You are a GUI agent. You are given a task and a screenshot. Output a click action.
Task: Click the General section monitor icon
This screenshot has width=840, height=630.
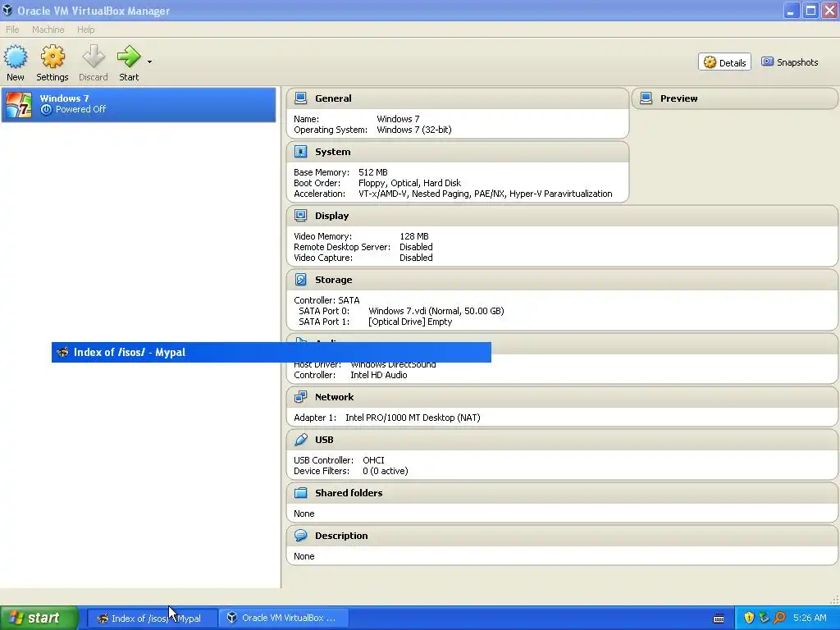(300, 98)
